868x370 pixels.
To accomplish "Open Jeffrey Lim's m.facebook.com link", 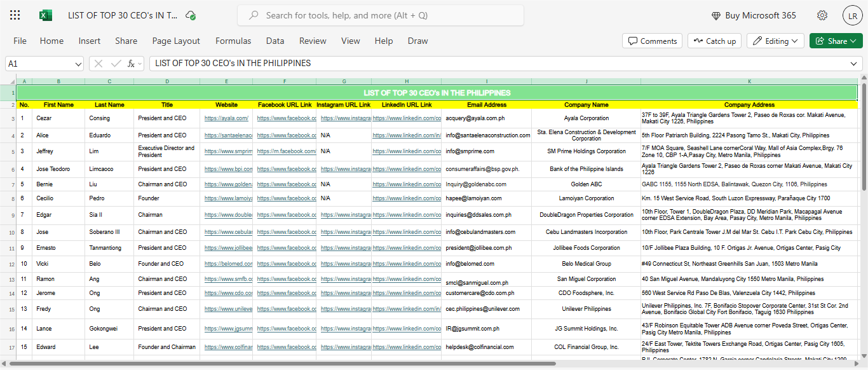I will (x=287, y=151).
